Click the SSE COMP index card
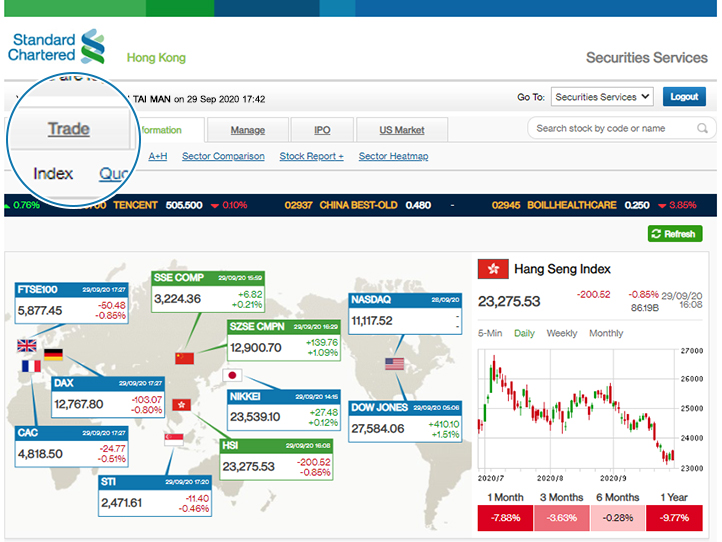This screenshot has width=722, height=542. pyautogui.click(x=208, y=291)
